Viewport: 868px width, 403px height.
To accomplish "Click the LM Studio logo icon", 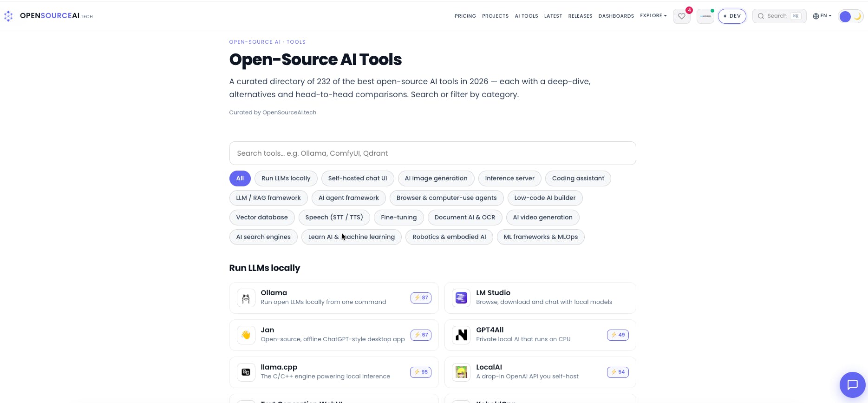I will tap(461, 298).
